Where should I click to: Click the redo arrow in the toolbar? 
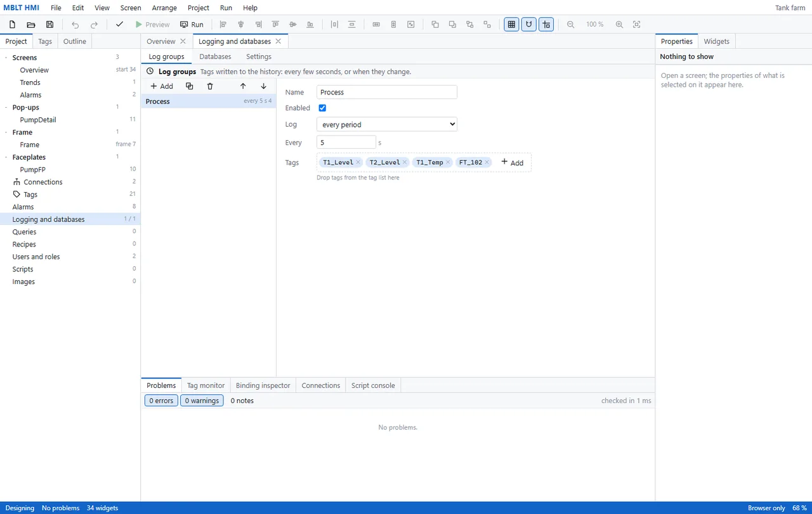[95, 25]
